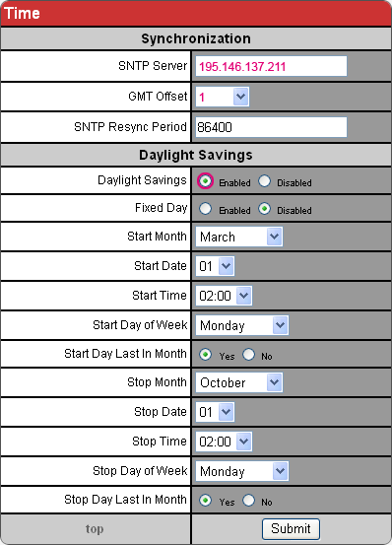Focus the SNTP Resync Period field

(x=271, y=127)
